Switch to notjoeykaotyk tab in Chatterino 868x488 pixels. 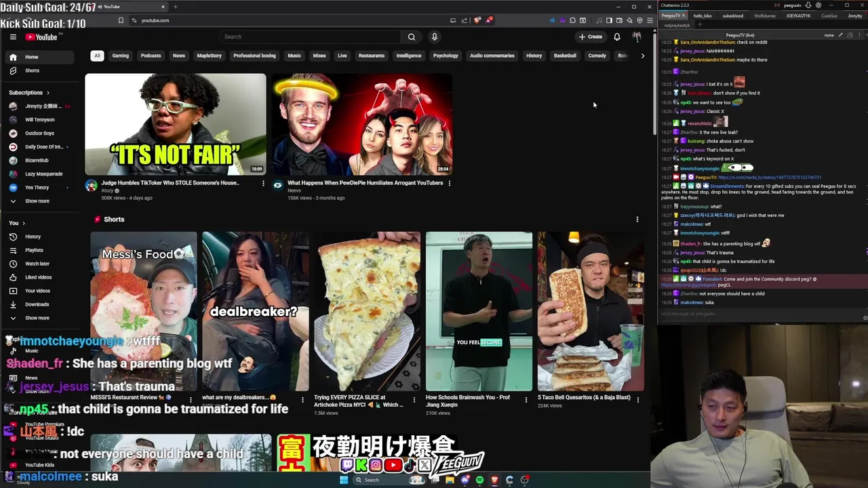pyautogui.click(x=677, y=25)
